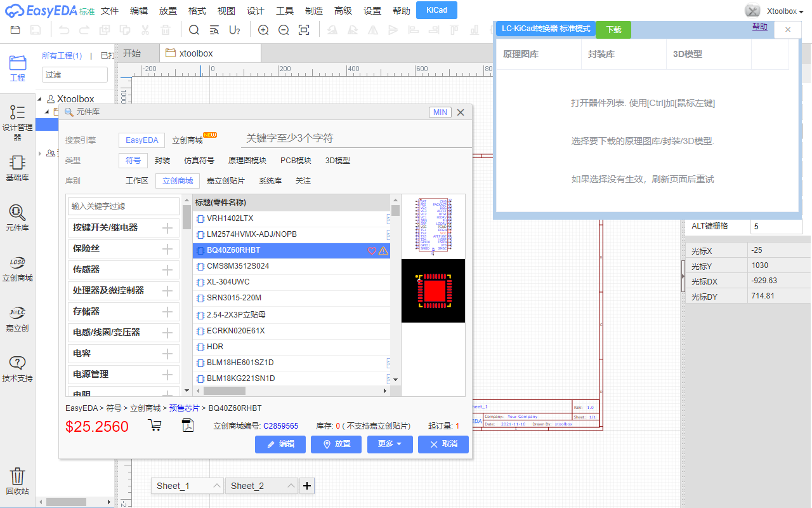Open the 技术支持 support sidebar icon
This screenshot has width=812, height=508.
[18, 369]
